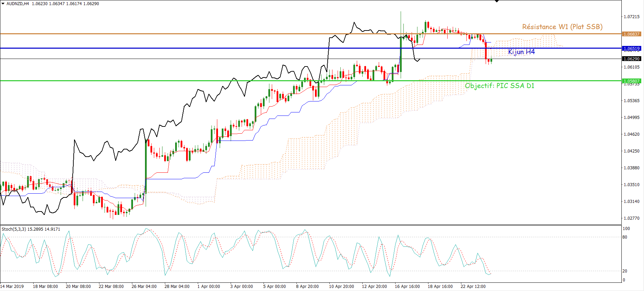Click the orange 1.06837 price tag

coord(631,34)
